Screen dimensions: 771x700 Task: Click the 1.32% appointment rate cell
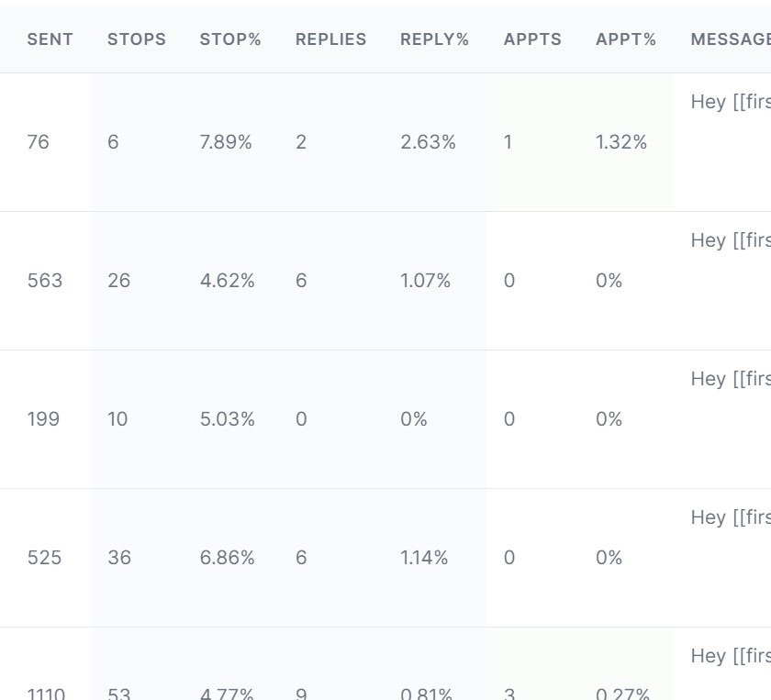621,142
